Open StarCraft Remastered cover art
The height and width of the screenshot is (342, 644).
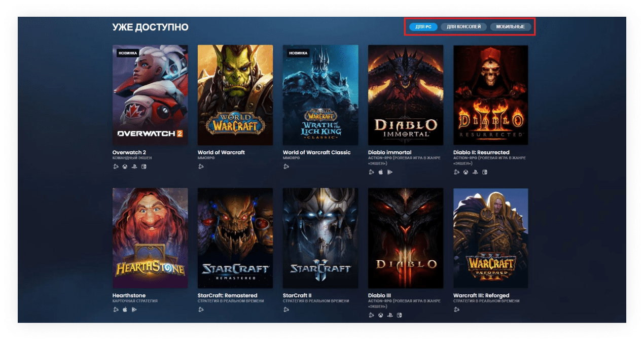tap(235, 238)
